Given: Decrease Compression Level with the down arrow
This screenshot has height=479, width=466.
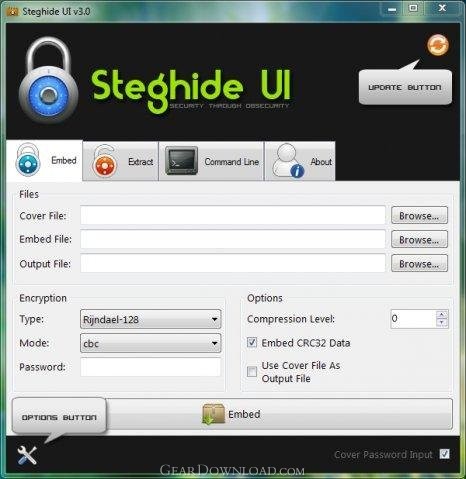Looking at the screenshot, I should 441,323.
